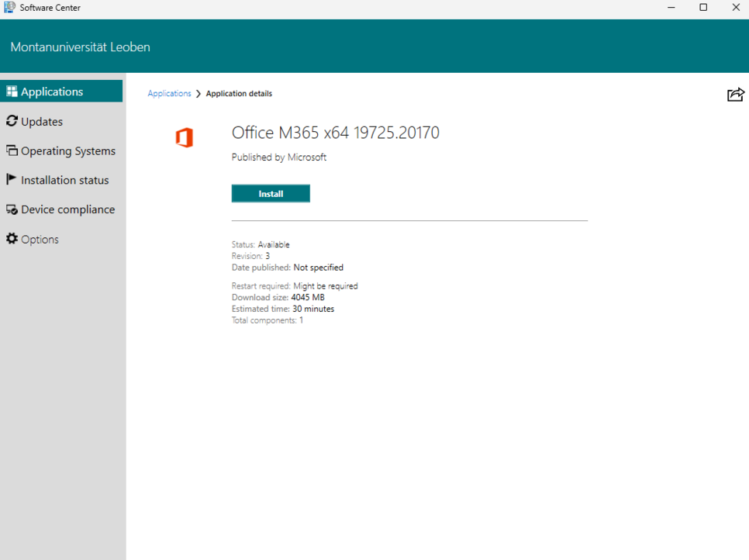The width and height of the screenshot is (749, 560).
Task: Click the orange Office logo icon
Action: tap(185, 137)
